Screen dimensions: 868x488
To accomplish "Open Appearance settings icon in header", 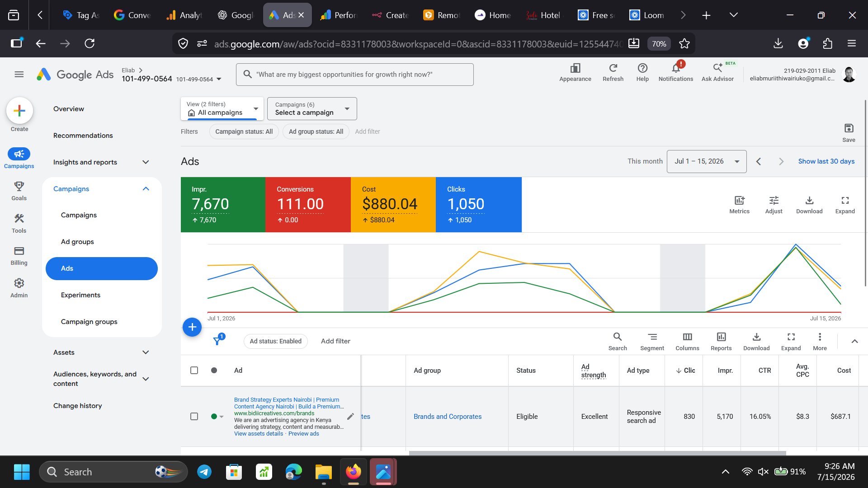I will coord(575,68).
